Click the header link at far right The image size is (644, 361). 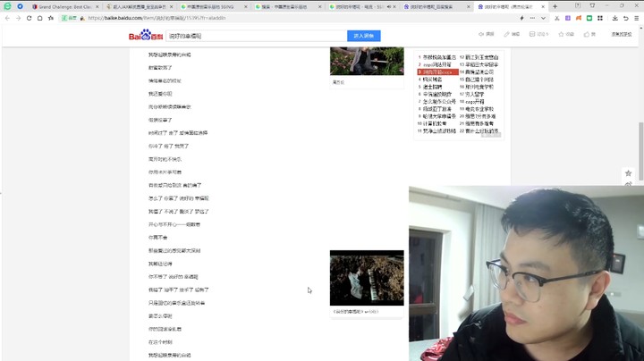[622, 35]
